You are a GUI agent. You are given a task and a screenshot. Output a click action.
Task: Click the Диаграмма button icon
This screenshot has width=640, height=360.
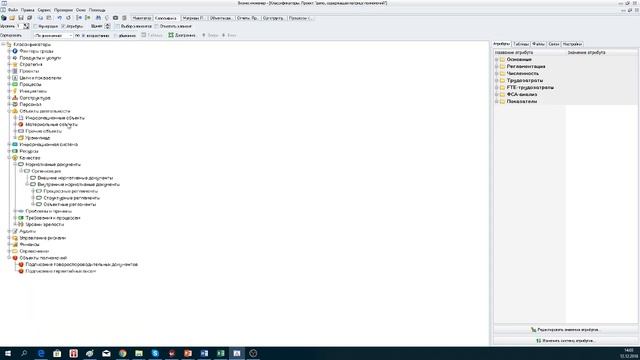(x=171, y=36)
